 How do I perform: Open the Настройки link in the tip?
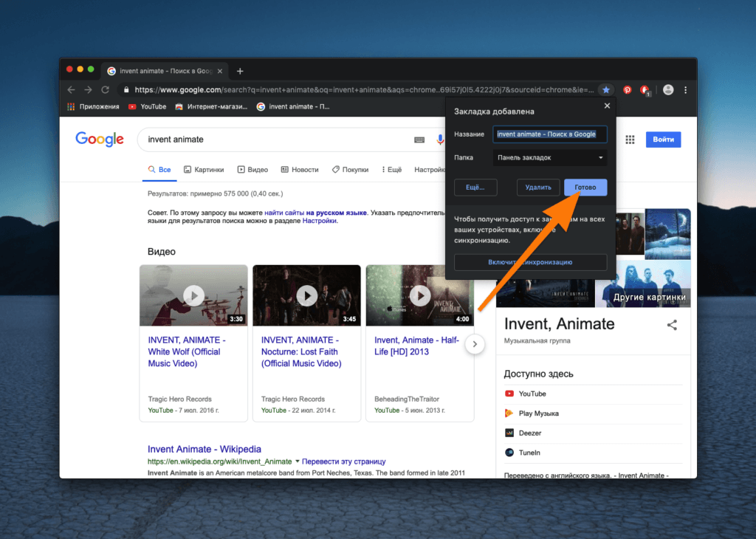(319, 221)
